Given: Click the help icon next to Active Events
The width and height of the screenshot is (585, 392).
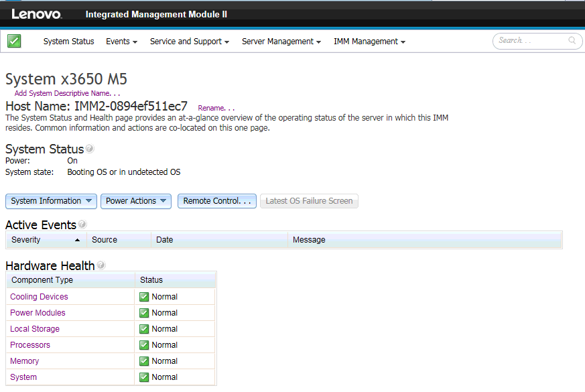Looking at the screenshot, I should [x=82, y=224].
